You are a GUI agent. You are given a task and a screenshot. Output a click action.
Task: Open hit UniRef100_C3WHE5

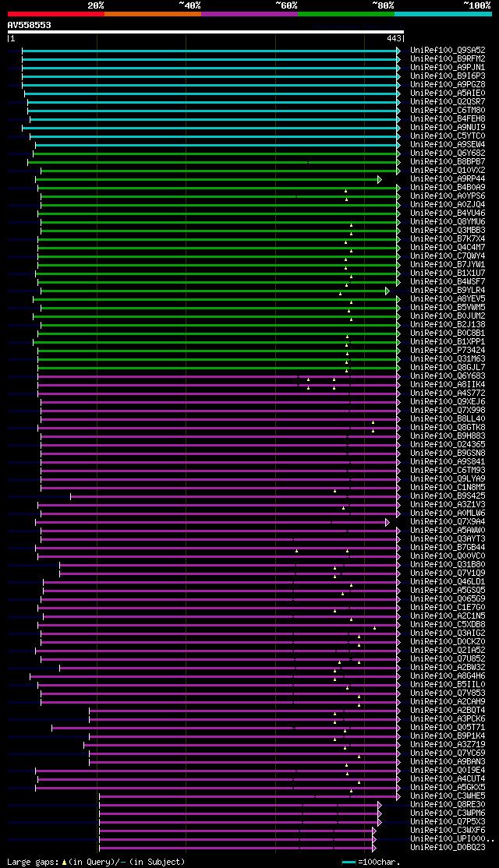(x=448, y=796)
